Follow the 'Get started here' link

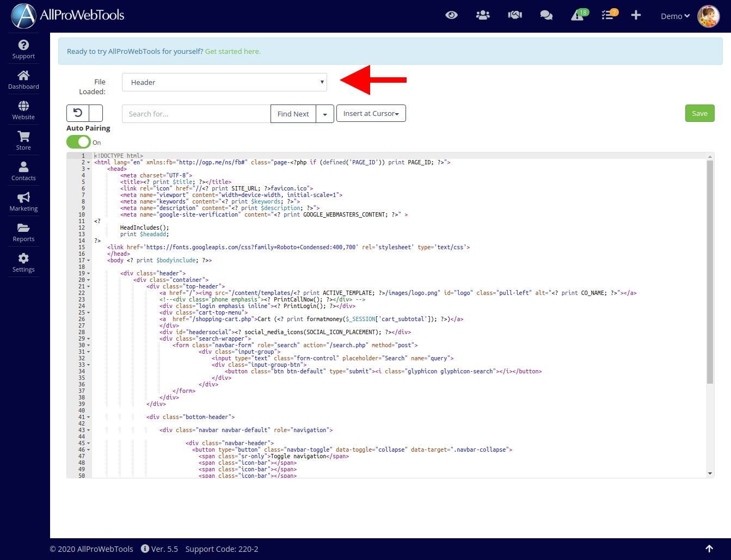tap(232, 52)
